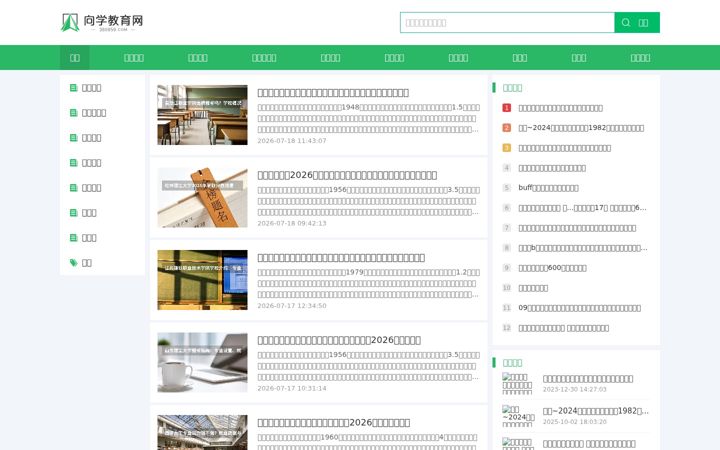Click the yellow rank badge numbered 3
Screen dimensions: 720x450
pos(506,148)
